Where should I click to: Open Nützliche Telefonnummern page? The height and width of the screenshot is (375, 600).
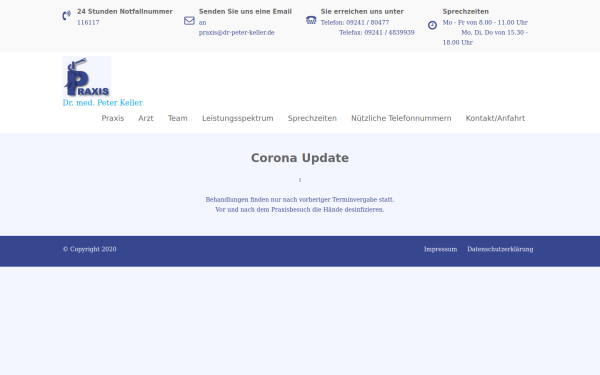pos(401,118)
